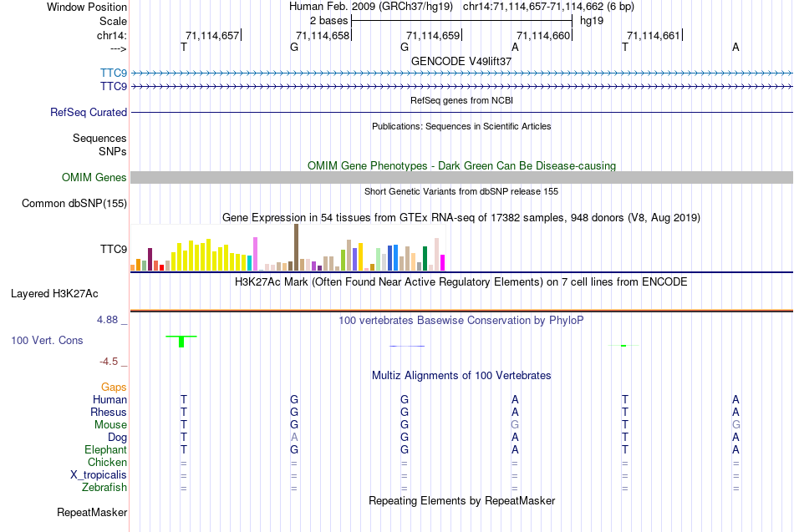Click the Human species label
This screenshot has width=794, height=532.
(109, 399)
